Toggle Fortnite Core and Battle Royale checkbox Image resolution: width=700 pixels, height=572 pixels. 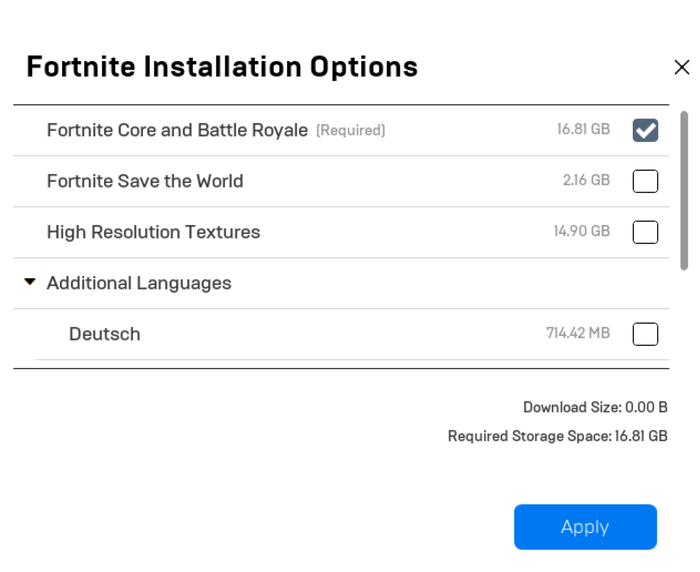[x=645, y=130]
